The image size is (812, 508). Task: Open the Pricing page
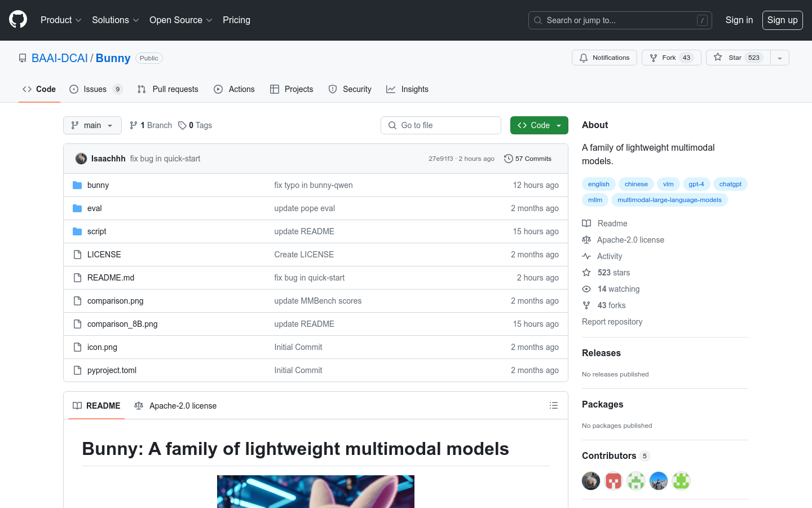236,20
